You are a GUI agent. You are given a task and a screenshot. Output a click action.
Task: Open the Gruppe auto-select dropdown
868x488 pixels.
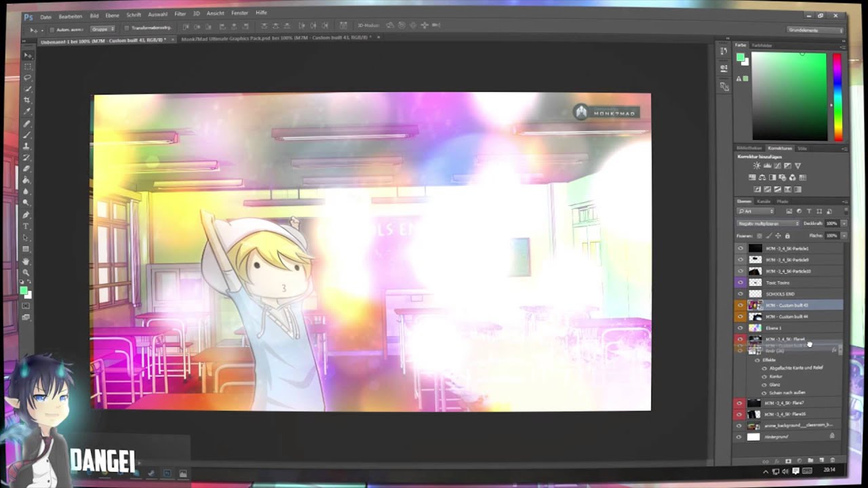point(103,29)
